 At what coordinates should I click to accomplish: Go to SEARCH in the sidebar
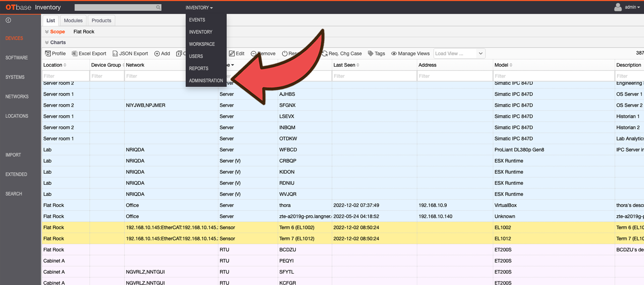(x=14, y=194)
